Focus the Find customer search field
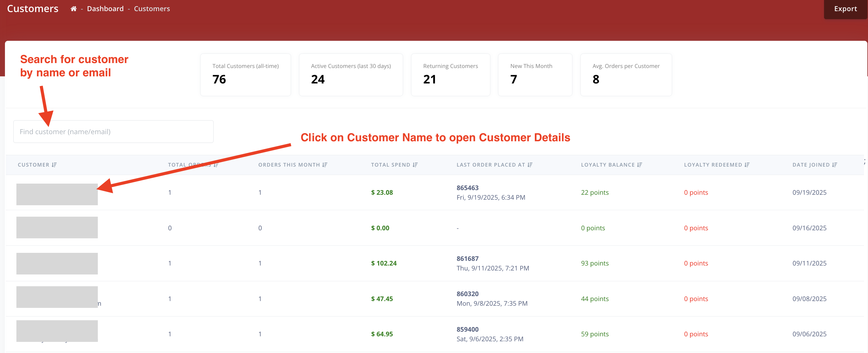The image size is (868, 353). (113, 132)
